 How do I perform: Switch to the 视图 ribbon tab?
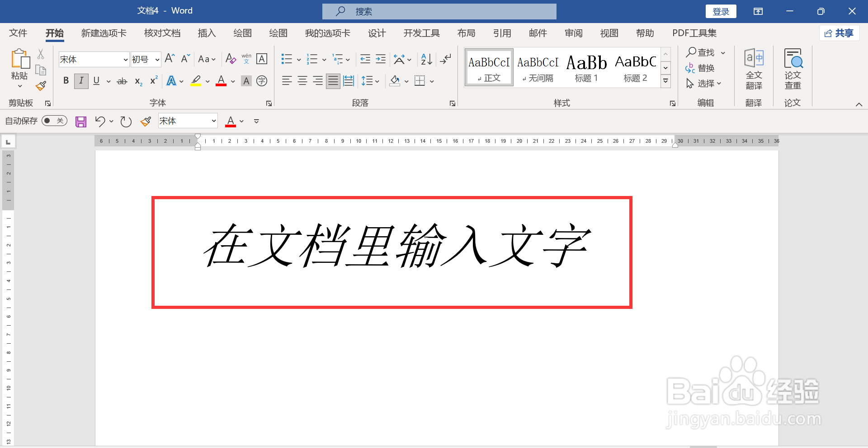[x=609, y=33]
